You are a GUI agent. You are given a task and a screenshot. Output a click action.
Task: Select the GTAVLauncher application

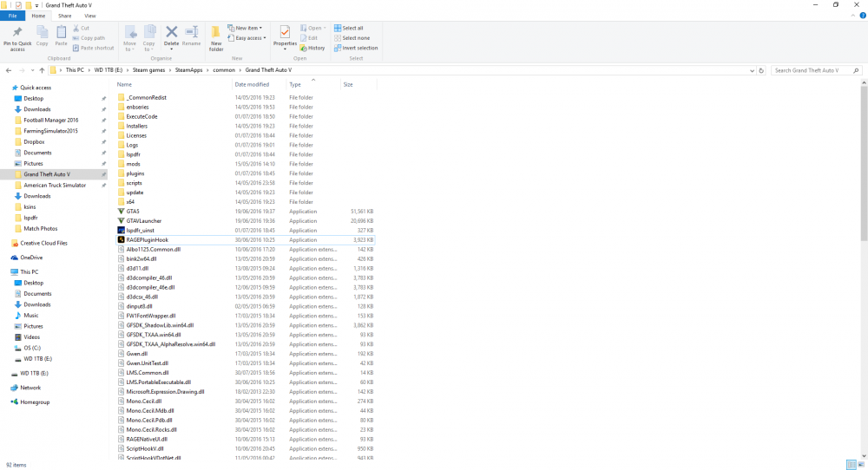143,221
